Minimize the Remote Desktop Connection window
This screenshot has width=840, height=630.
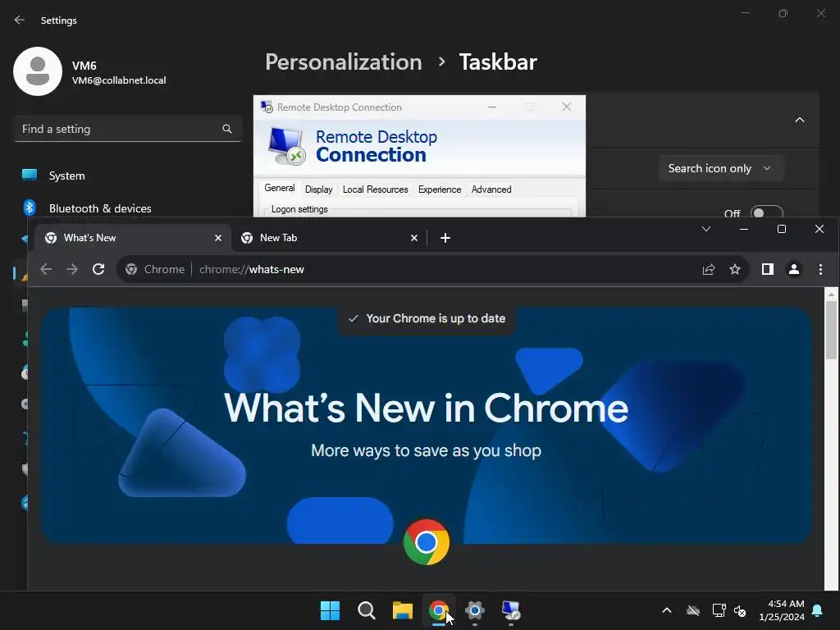coord(492,107)
